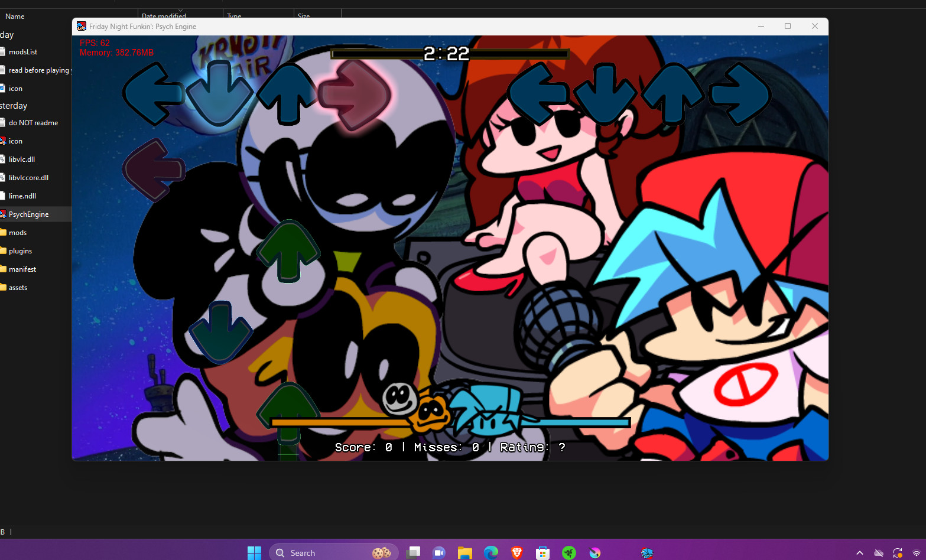Launch Brave browser from the taskbar

coord(517,553)
